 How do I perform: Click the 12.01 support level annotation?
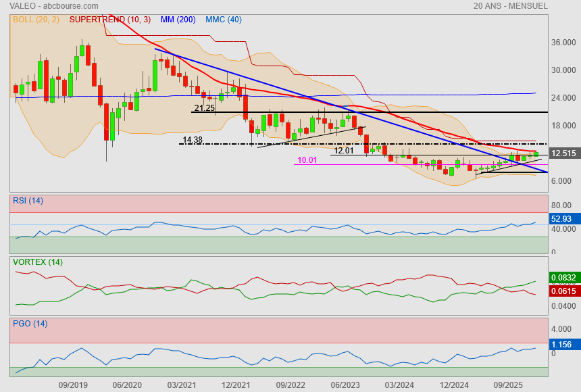[x=344, y=151]
